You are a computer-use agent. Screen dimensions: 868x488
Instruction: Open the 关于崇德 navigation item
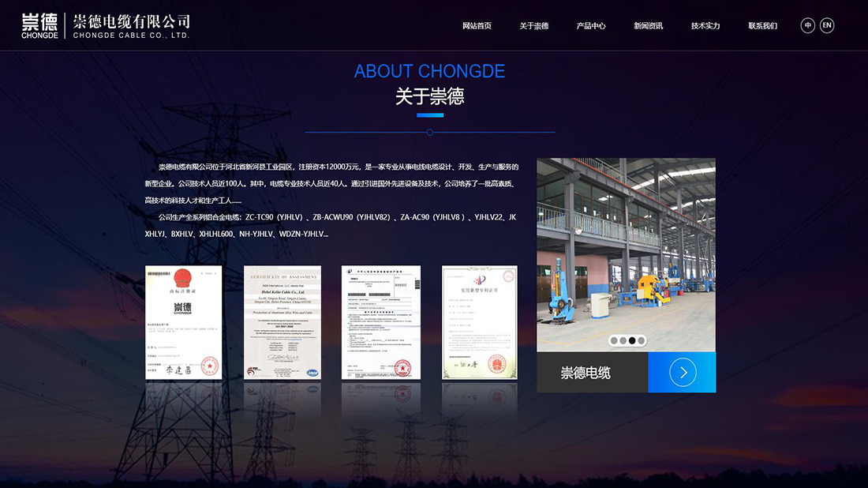click(533, 26)
